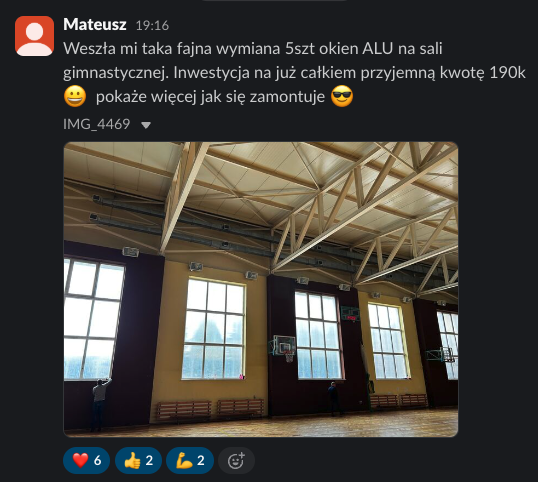The image size is (538, 482).
Task: Click the IMG_4469 file name
Action: pos(96,124)
